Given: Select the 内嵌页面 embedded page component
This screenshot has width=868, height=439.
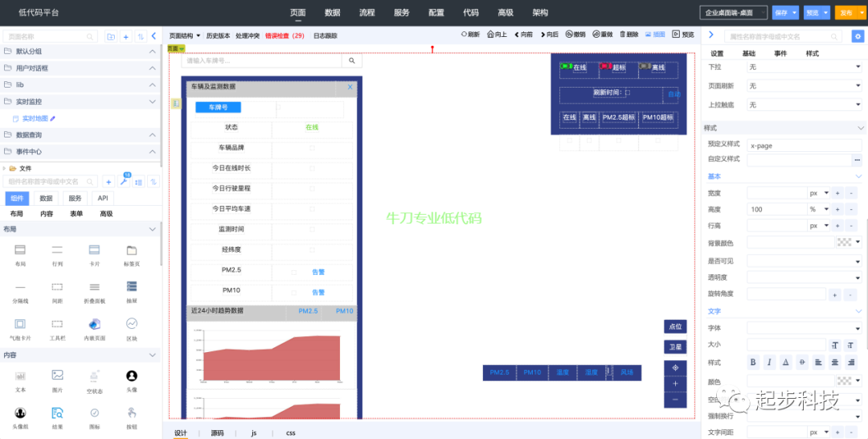Looking at the screenshot, I should pos(95,324).
